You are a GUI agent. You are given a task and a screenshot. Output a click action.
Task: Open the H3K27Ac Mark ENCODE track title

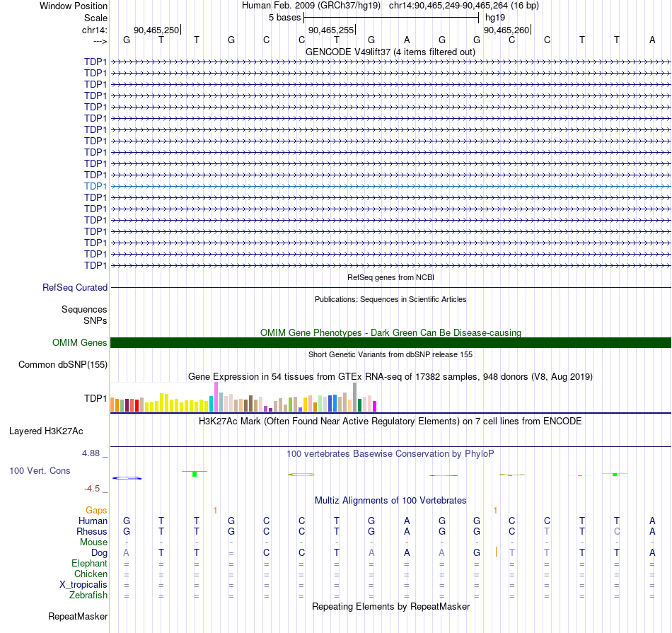tap(390, 421)
